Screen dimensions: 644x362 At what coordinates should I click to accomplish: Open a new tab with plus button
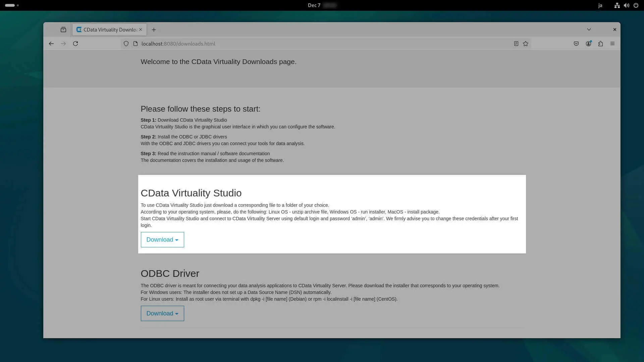coord(154,29)
